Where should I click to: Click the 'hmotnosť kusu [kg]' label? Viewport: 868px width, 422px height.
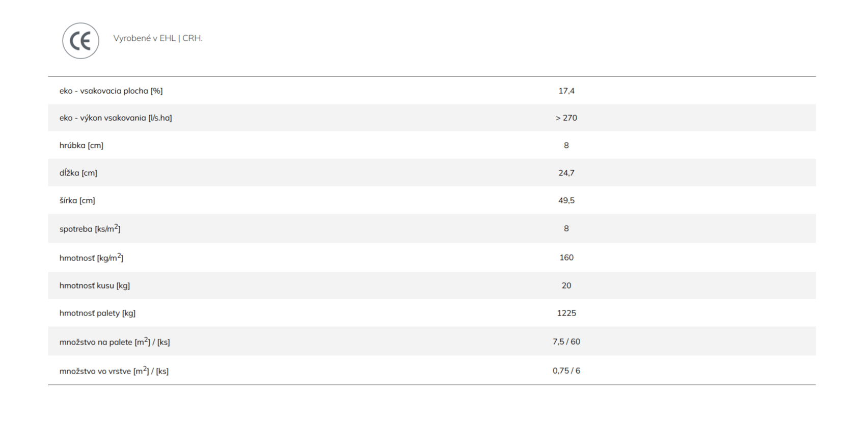pos(95,285)
